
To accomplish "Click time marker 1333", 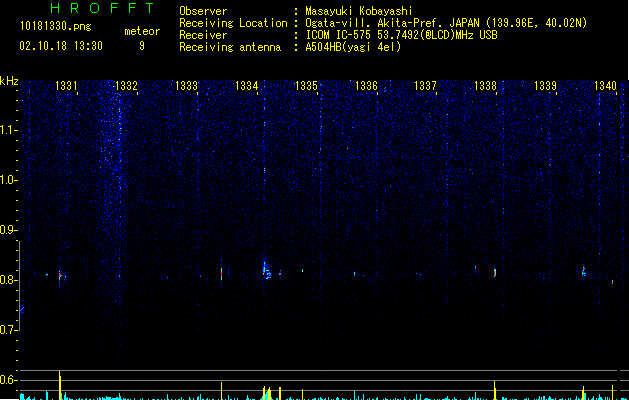I will point(186,85).
